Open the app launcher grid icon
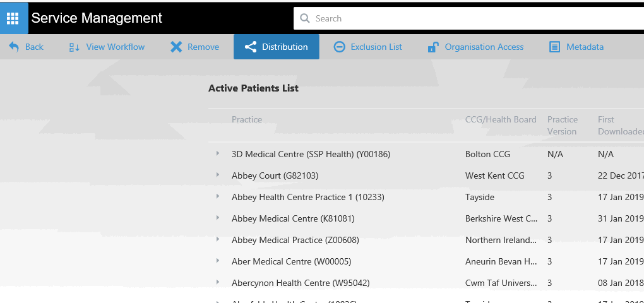This screenshot has width=644, height=303. (x=13, y=18)
